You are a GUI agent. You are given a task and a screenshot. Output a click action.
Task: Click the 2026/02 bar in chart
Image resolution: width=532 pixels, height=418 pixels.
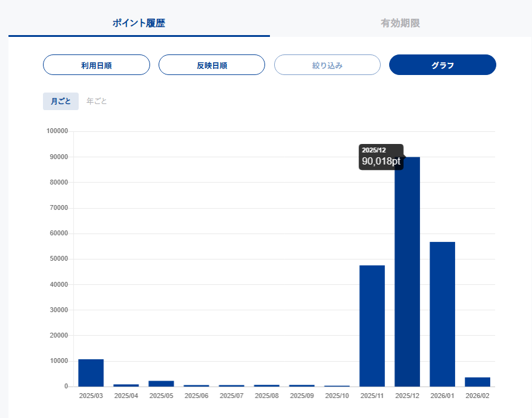point(478,382)
